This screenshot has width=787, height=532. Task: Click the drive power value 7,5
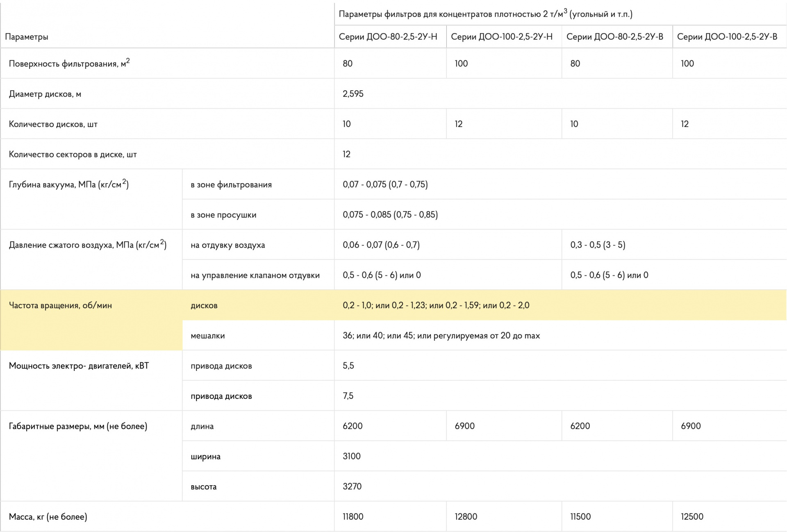pyautogui.click(x=348, y=396)
